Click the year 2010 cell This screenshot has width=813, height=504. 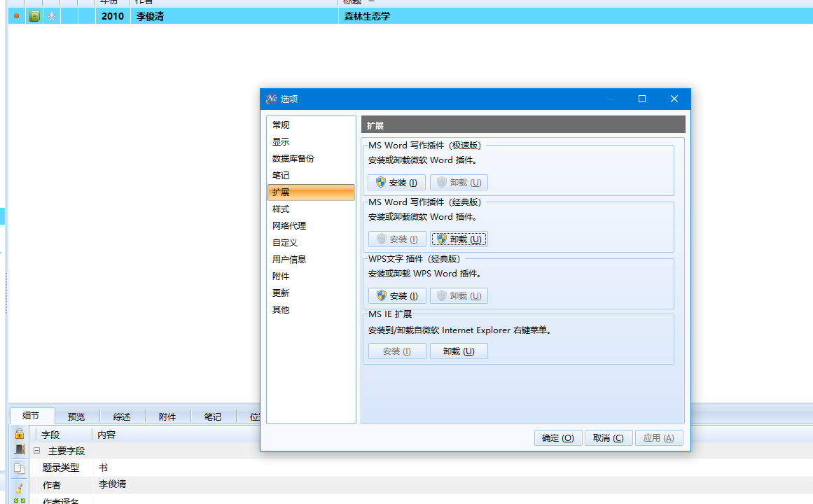click(113, 16)
